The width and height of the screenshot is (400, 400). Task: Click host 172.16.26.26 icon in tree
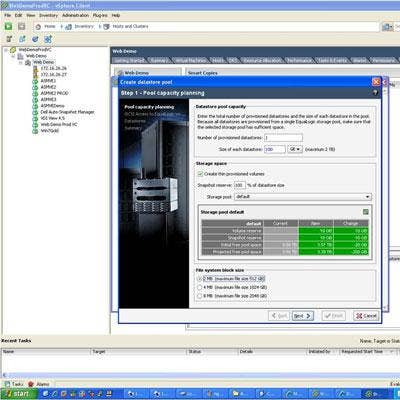tap(35, 68)
